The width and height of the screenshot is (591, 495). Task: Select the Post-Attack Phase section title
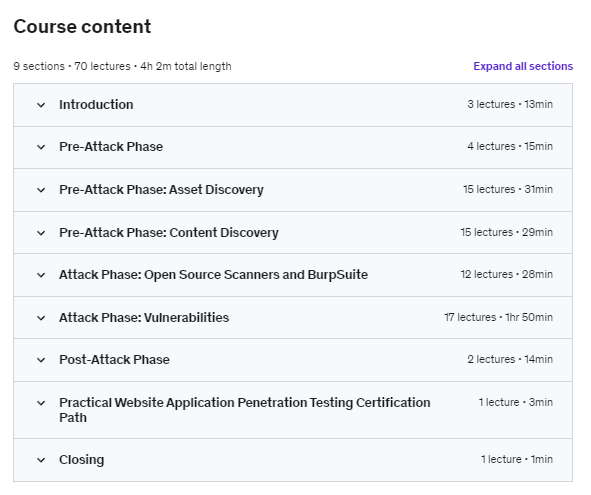point(114,360)
